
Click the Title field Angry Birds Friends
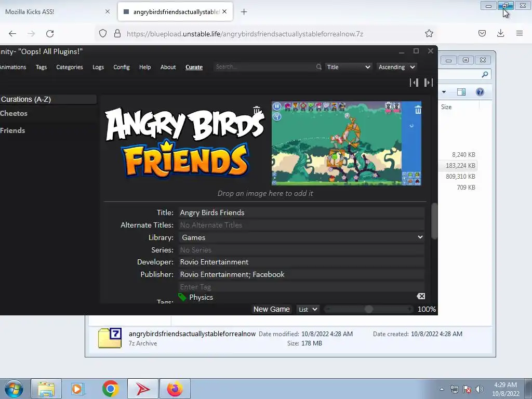point(302,212)
